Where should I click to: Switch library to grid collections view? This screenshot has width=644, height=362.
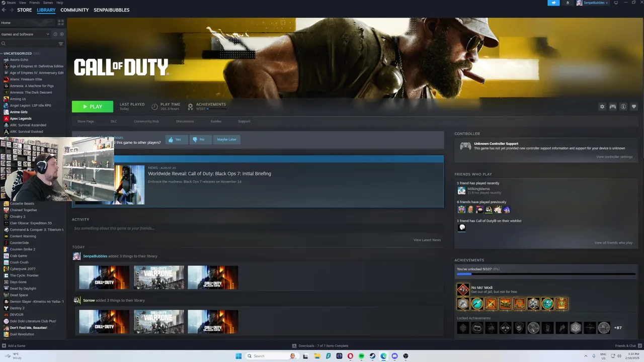61,23
